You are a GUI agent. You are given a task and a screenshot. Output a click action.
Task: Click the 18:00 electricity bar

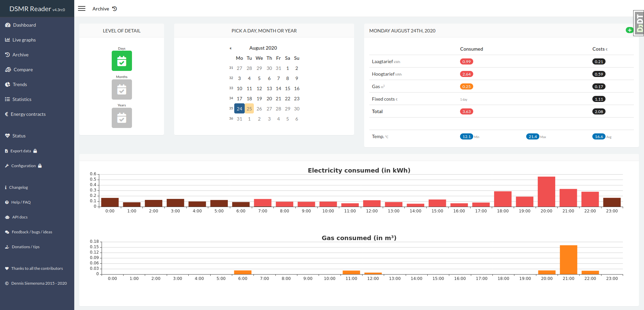point(503,199)
